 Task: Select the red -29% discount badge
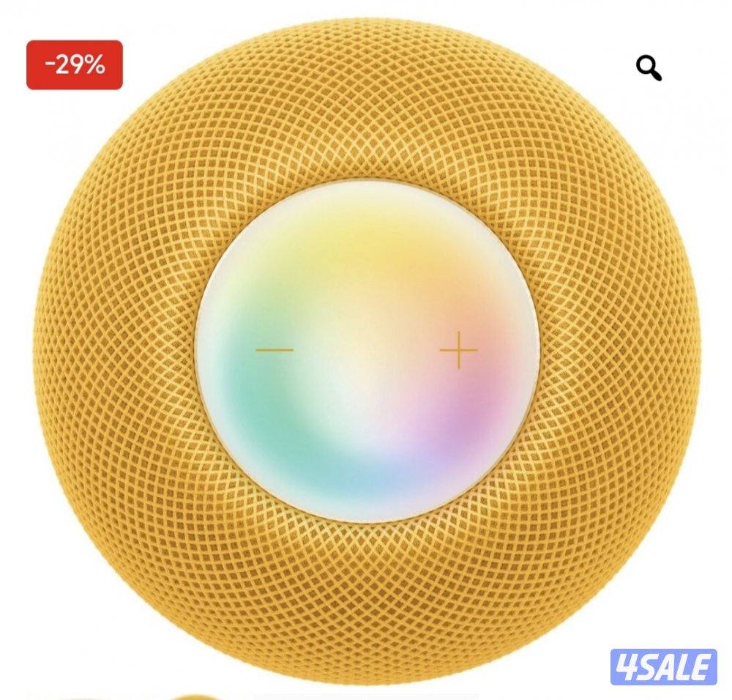tap(75, 65)
